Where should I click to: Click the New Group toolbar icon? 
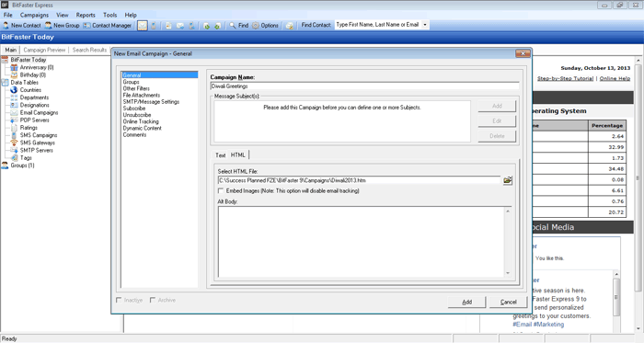pyautogui.click(x=49, y=26)
